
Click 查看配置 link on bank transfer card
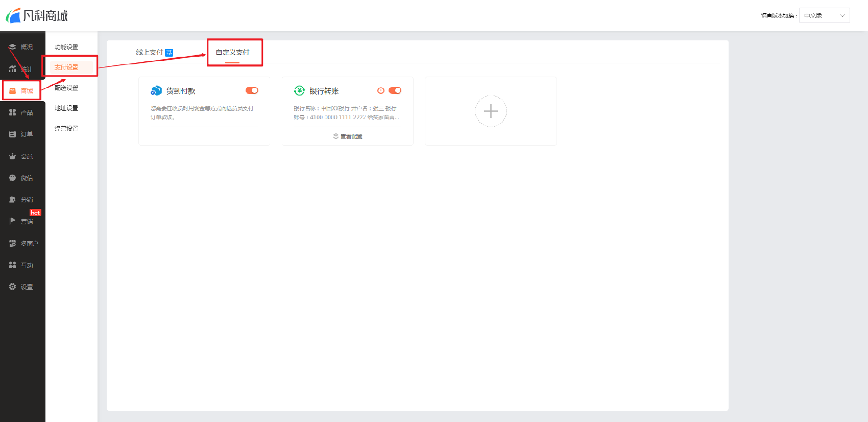coord(348,136)
